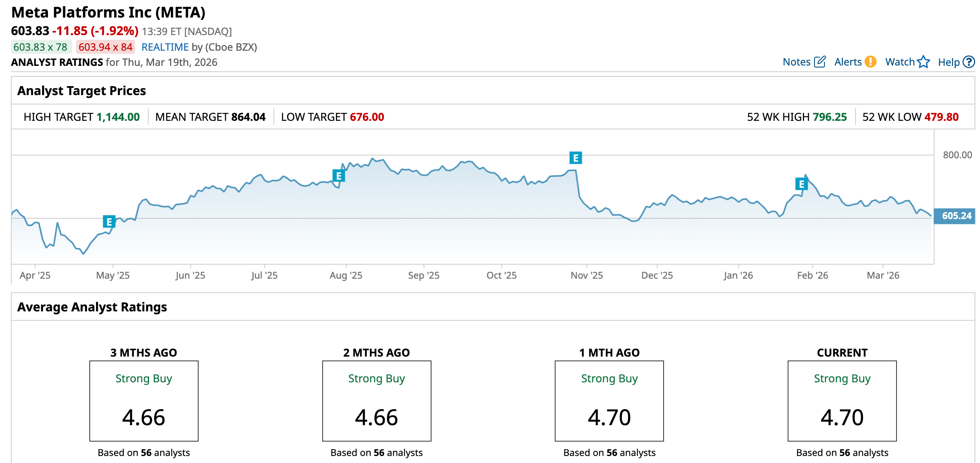The image size is (980, 463).
Task: Click the red ask 603.94 x 84 badge
Action: (x=105, y=47)
